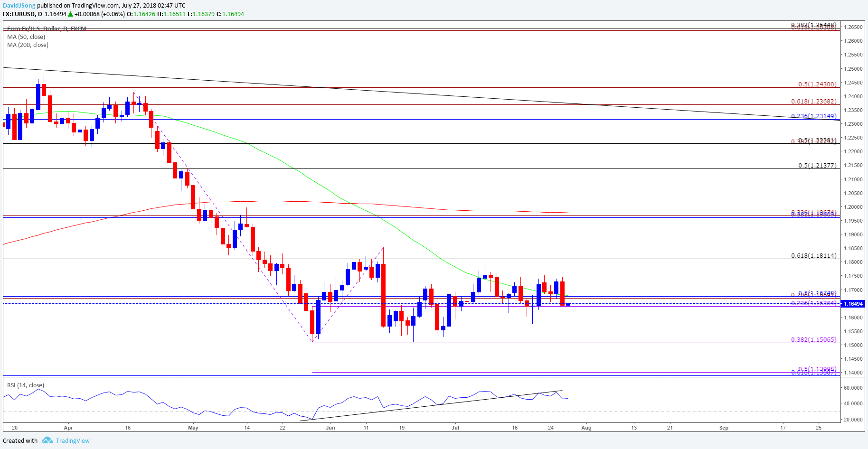Screen dimensions: 868x449
Task: Select Fibonacci label 0.618(1.18114)
Action: pos(814,256)
